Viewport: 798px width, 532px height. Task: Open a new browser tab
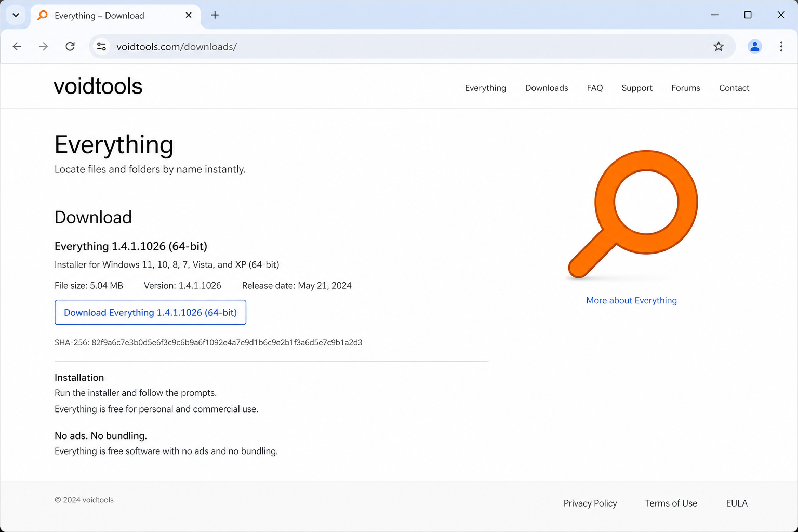point(215,15)
